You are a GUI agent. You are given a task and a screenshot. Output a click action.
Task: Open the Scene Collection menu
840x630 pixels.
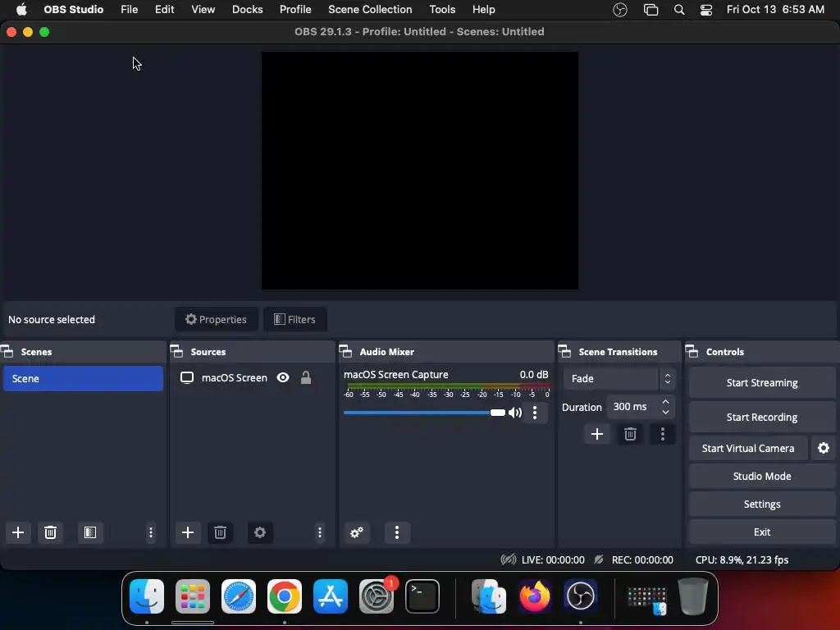[370, 10]
